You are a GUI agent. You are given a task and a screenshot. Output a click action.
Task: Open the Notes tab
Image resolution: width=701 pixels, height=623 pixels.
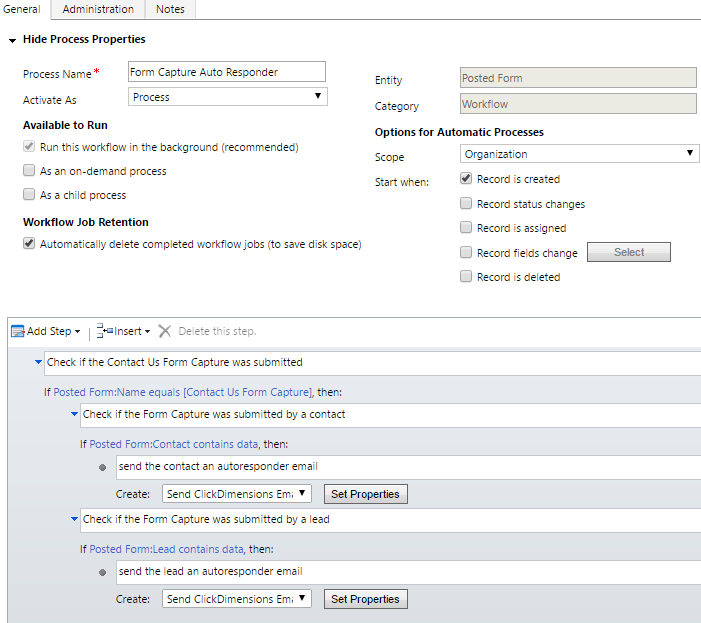click(170, 9)
